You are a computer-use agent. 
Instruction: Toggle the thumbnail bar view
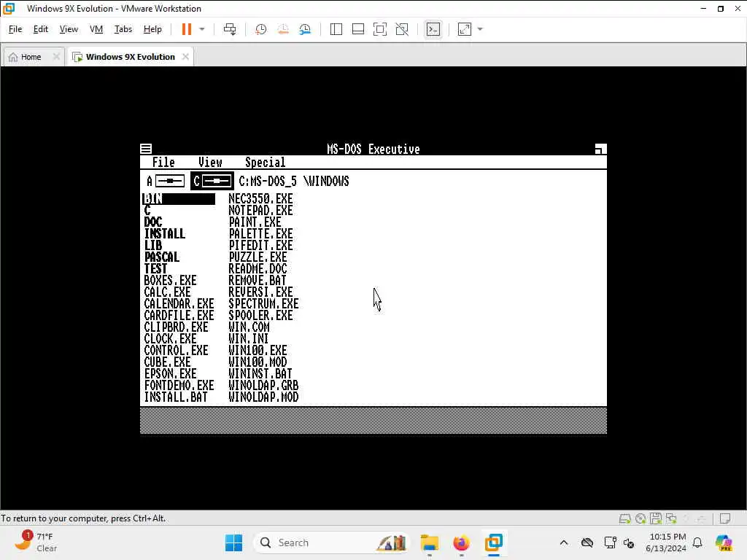pyautogui.click(x=357, y=29)
